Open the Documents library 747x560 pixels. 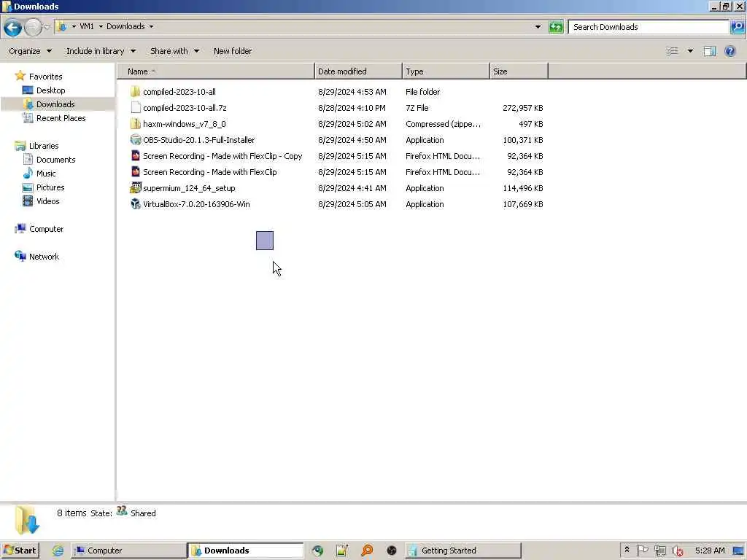tap(55, 160)
